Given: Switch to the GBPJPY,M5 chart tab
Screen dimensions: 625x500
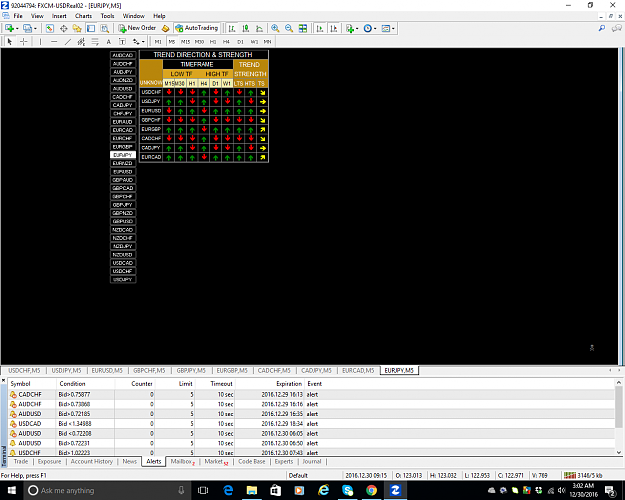Looking at the screenshot, I should [x=191, y=370].
